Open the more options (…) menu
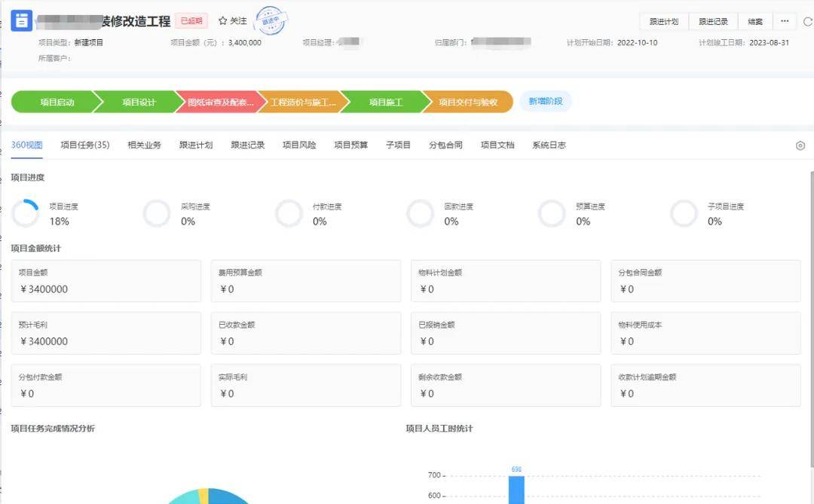814x504 pixels. (785, 21)
